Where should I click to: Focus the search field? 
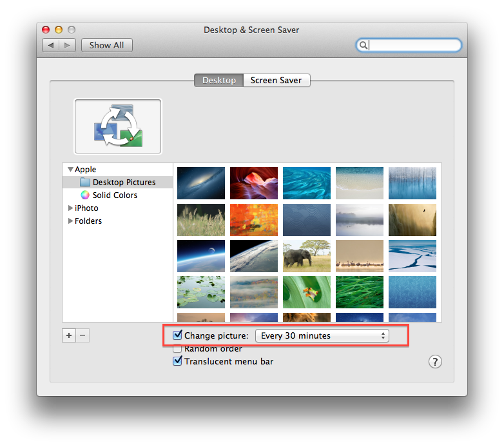pos(409,45)
